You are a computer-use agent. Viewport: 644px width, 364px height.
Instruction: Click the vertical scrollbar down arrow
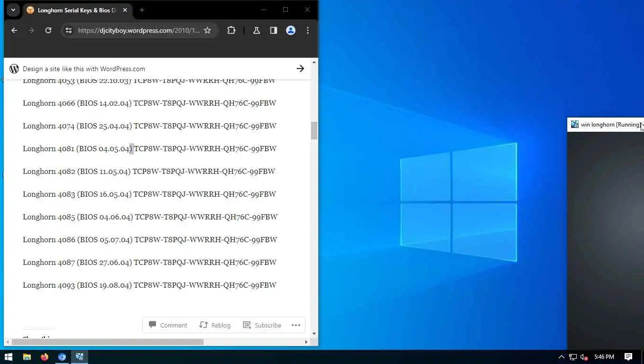coord(314,334)
